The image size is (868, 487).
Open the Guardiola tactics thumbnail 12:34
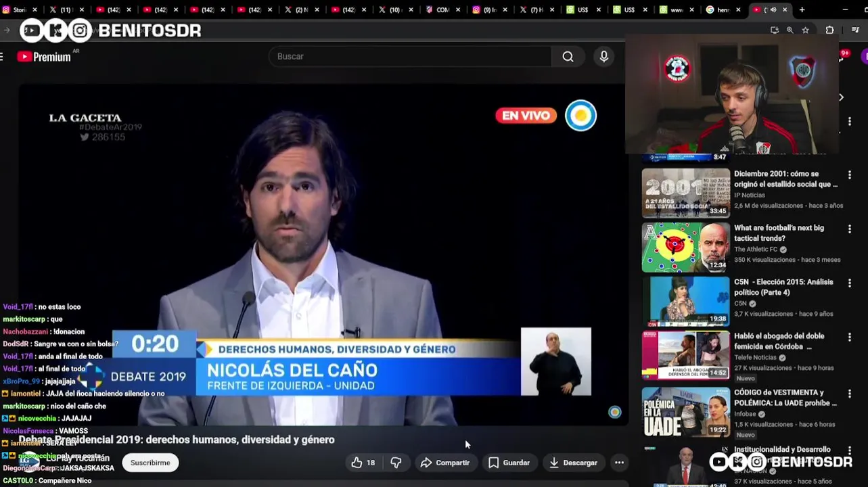686,248
